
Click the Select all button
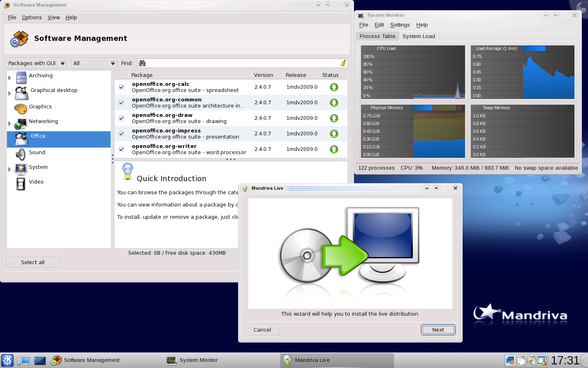pyautogui.click(x=33, y=262)
